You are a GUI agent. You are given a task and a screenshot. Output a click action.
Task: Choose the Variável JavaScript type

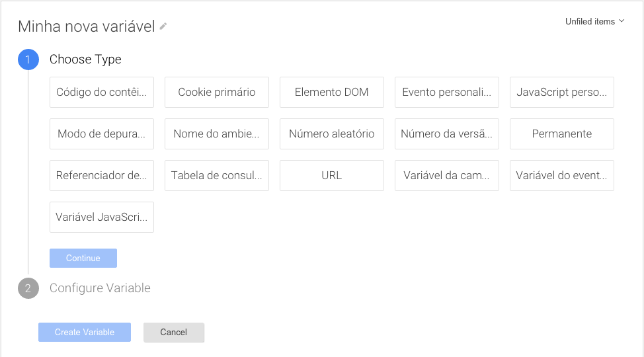(x=102, y=218)
